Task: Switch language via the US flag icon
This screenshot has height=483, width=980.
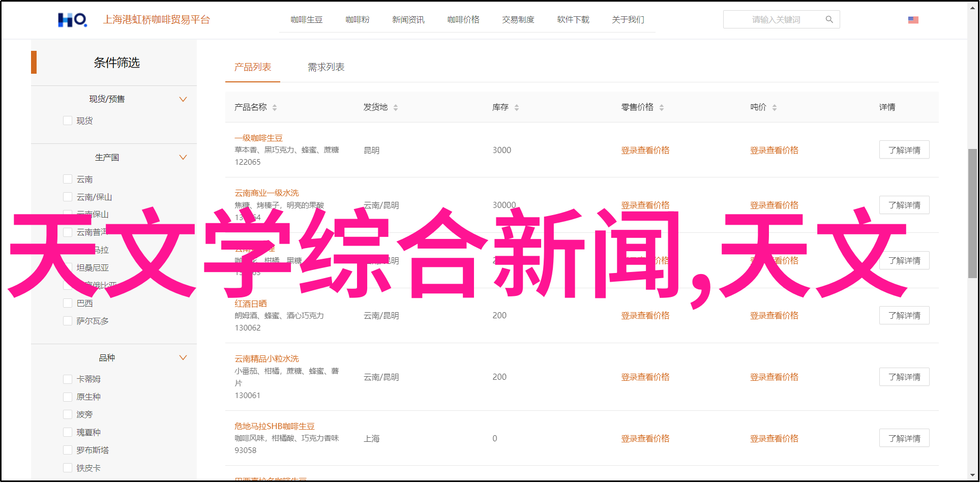Action: click(913, 20)
